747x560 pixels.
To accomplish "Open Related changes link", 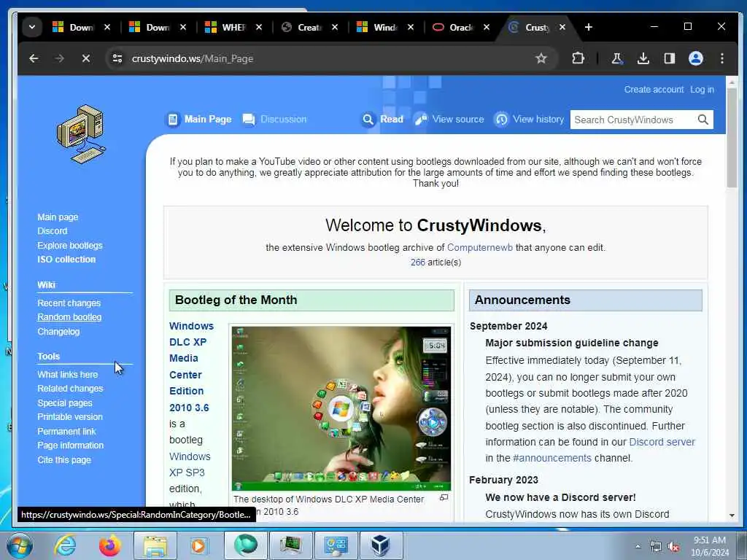I will pyautogui.click(x=70, y=389).
